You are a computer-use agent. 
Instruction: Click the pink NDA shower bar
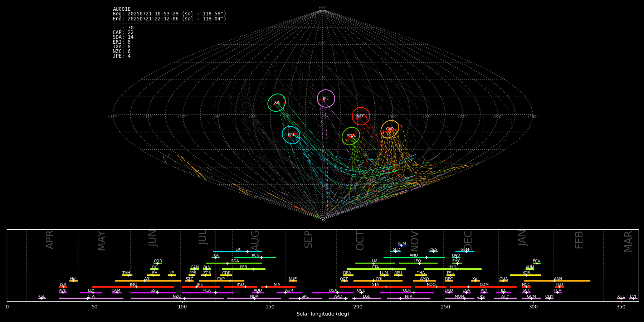[x=254, y=298]
